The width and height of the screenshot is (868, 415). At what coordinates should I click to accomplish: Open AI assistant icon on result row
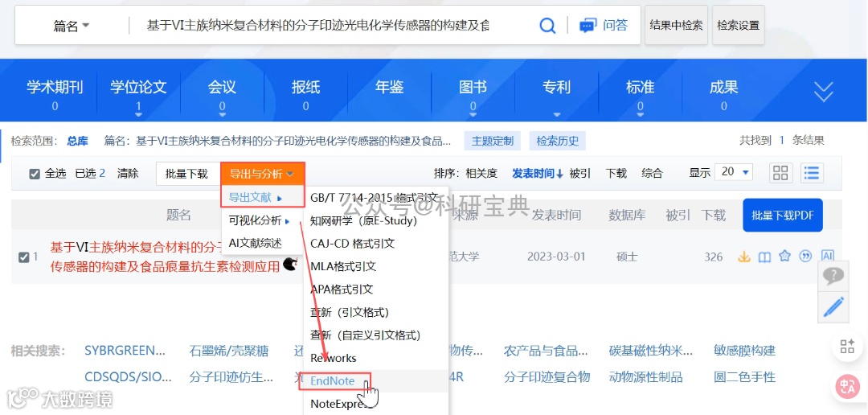click(828, 256)
